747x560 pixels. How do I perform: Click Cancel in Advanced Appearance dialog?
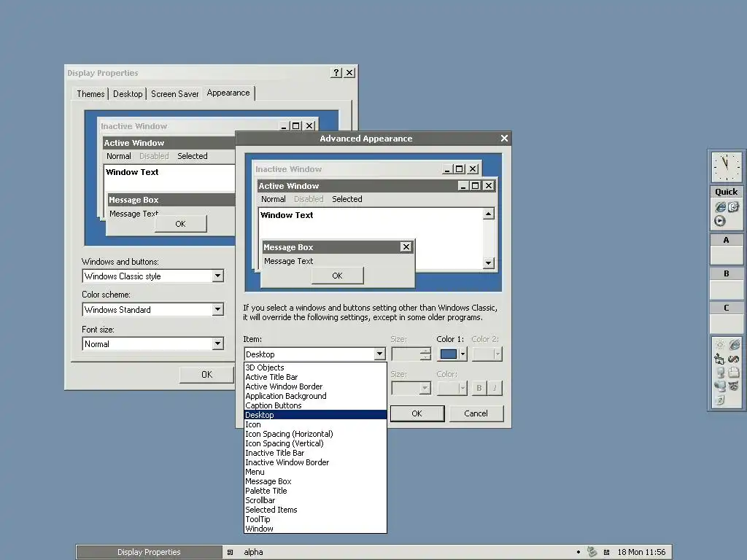pos(476,413)
